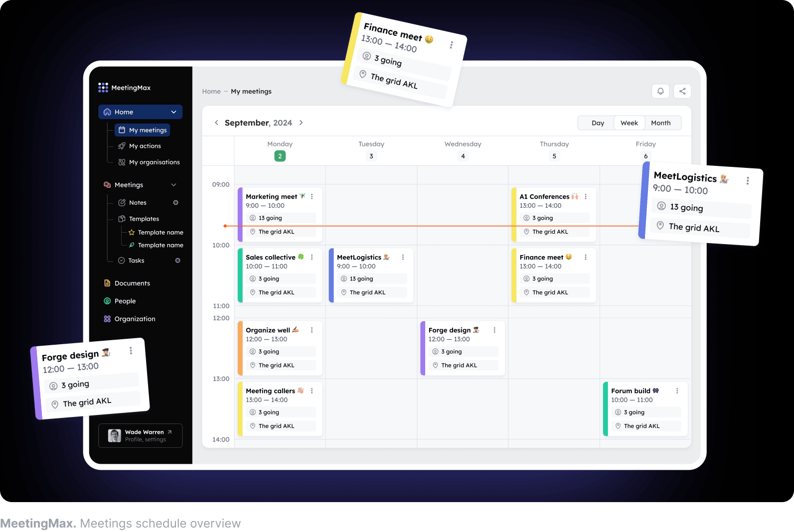Screen dimensions: 794x532
Task: Open People from sidebar
Action: (x=120, y=301)
